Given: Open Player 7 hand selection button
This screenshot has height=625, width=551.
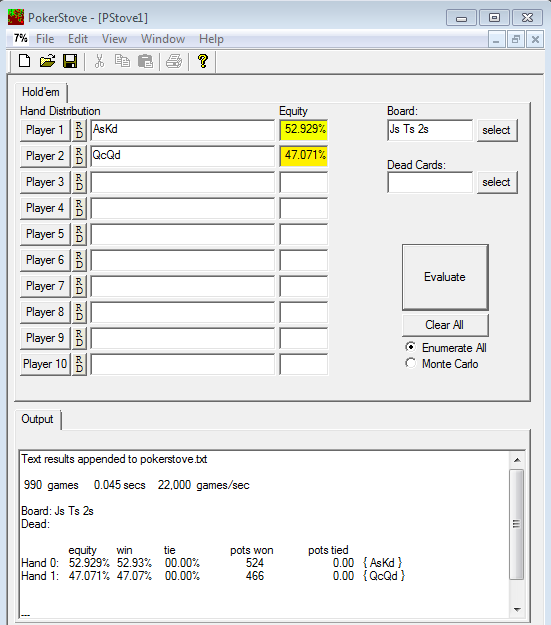Looking at the screenshot, I should click(x=45, y=286).
